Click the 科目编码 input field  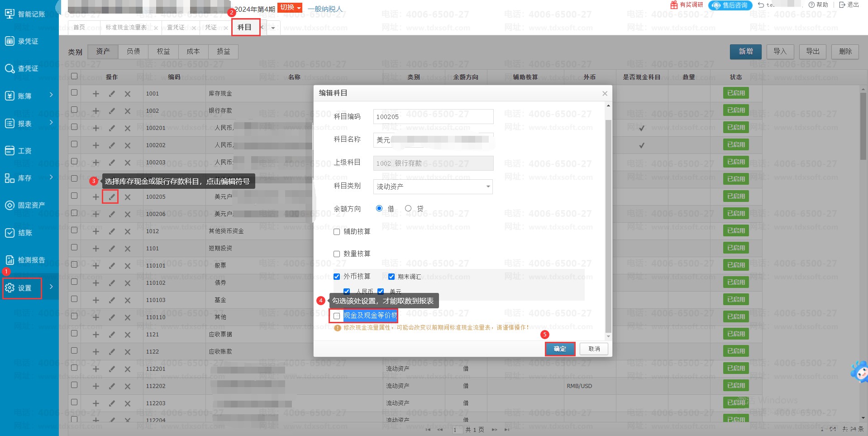click(x=433, y=117)
